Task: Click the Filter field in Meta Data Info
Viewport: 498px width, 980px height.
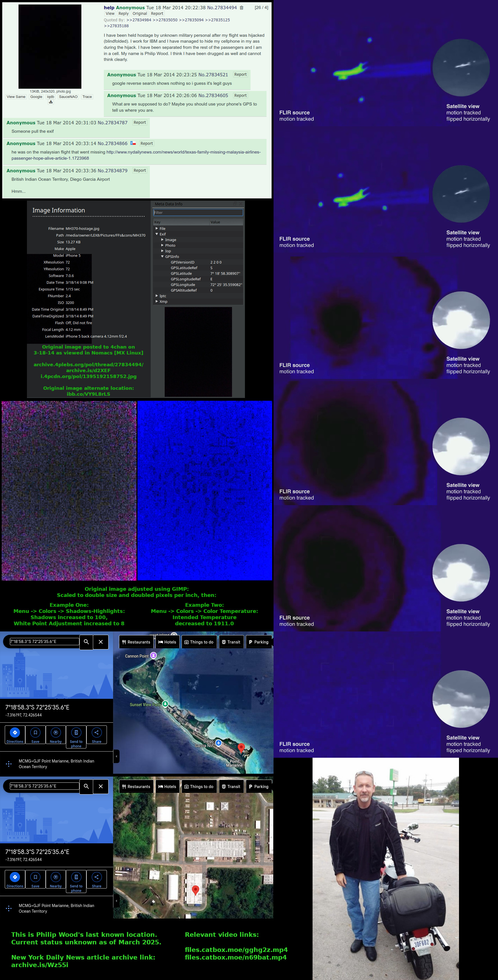Action: point(198,213)
